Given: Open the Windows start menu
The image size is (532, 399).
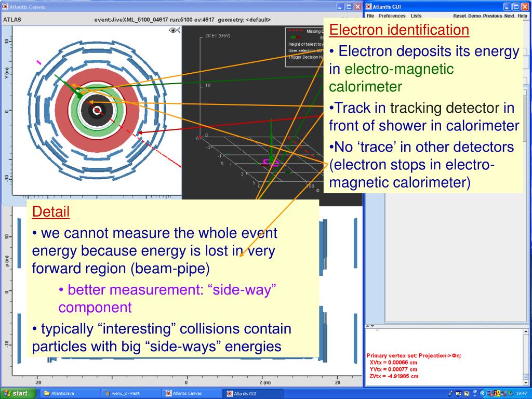Looking at the screenshot, I should coord(18,393).
